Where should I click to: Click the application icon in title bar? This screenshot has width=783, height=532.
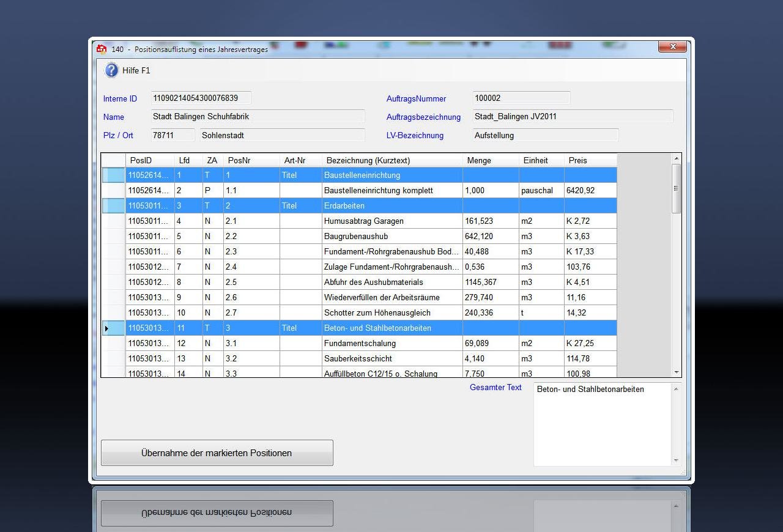pos(102,49)
